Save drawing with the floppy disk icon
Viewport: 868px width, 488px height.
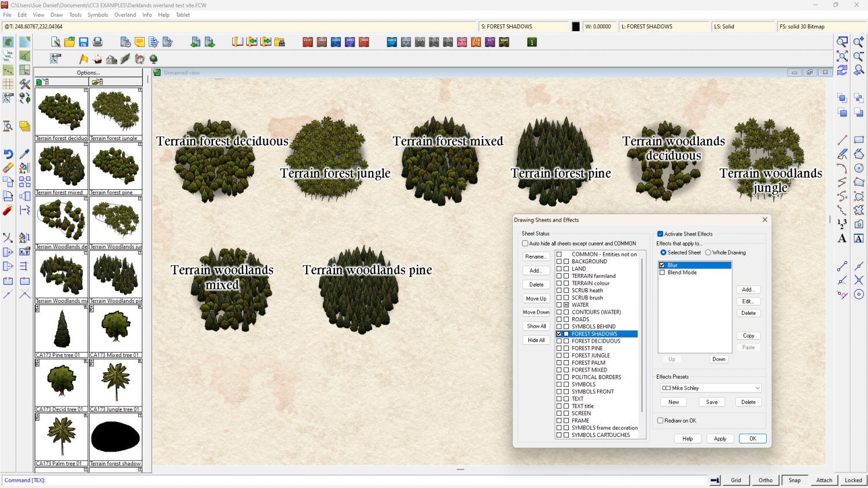83,42
